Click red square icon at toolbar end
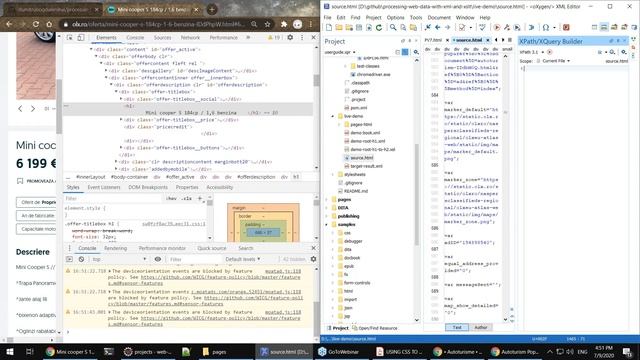640x360 pixels. tap(566, 27)
